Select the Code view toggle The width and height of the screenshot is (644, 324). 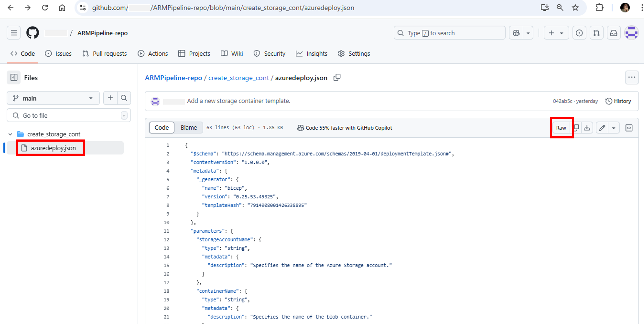click(x=161, y=127)
